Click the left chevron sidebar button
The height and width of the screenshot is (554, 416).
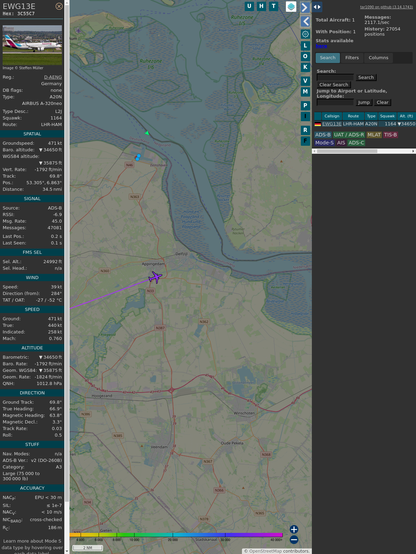(x=305, y=22)
